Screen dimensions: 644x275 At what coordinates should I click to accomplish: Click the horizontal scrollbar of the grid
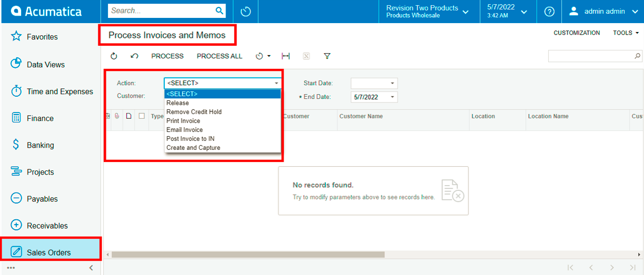(247, 254)
